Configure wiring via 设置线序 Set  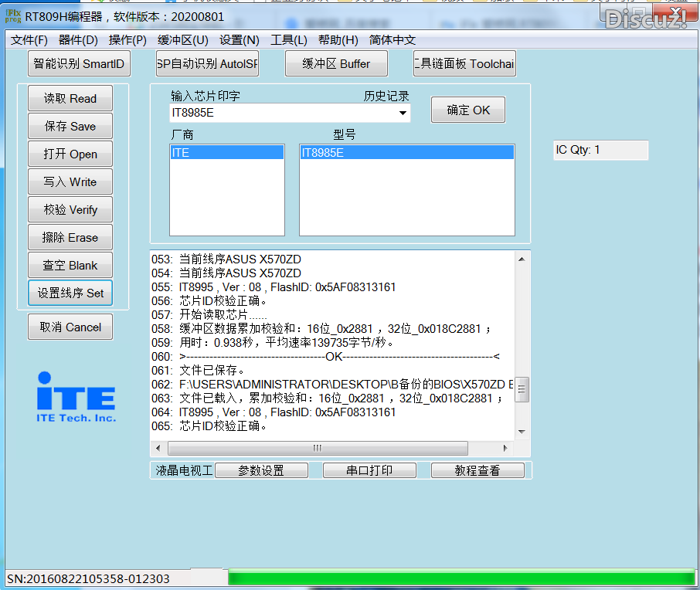click(70, 293)
